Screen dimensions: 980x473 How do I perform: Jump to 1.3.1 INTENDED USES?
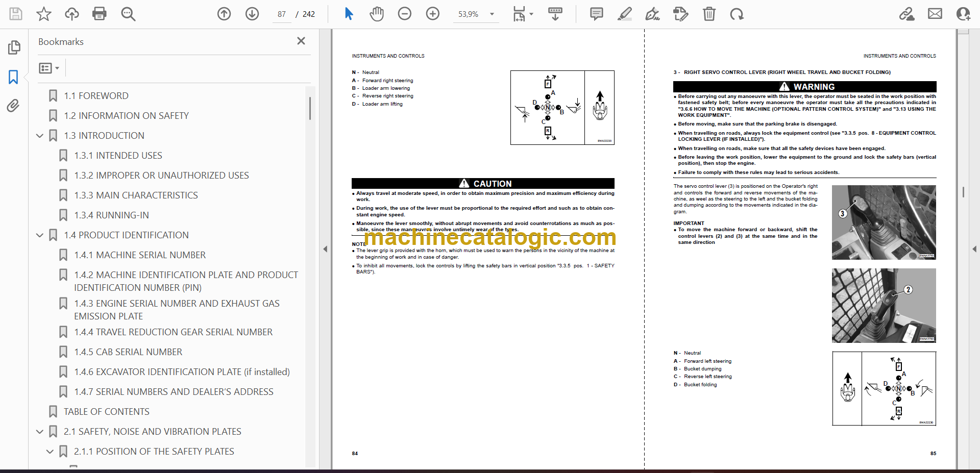[118, 156]
